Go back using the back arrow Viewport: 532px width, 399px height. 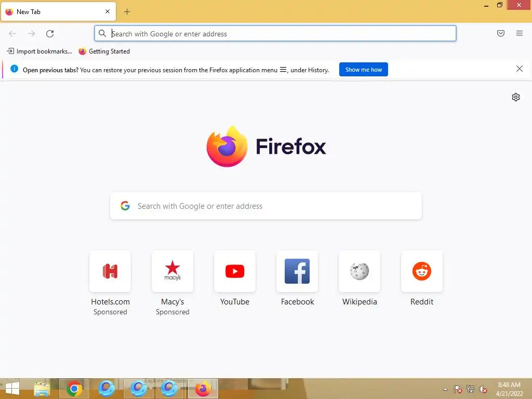click(x=12, y=34)
